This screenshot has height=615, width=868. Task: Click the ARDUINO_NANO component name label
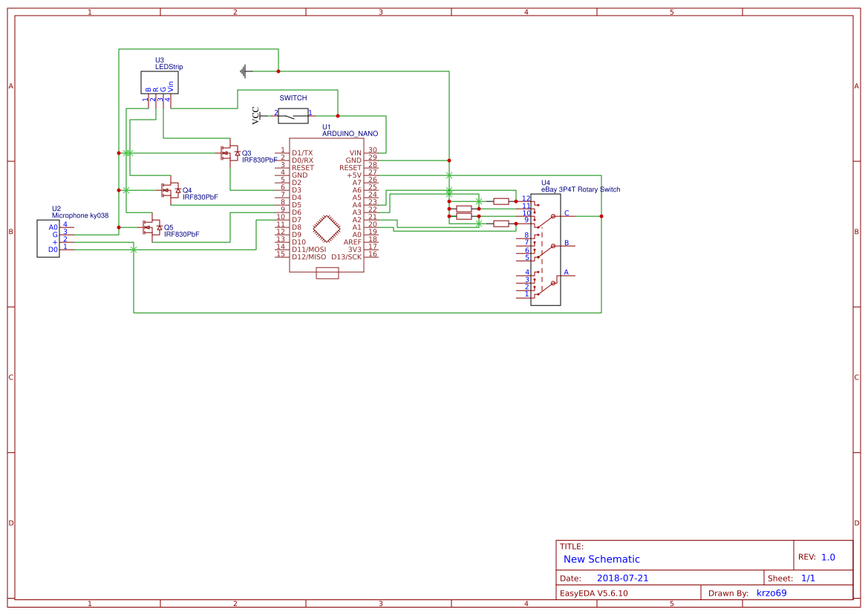coord(350,134)
